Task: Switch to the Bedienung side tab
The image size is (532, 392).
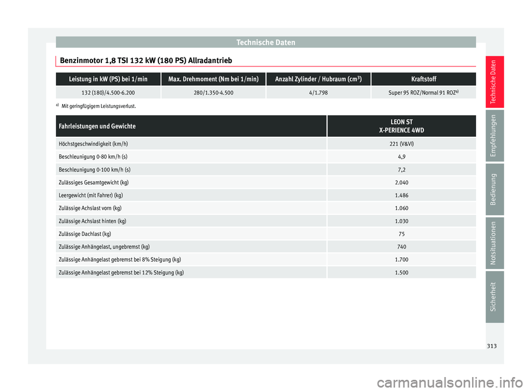Action: (494, 189)
